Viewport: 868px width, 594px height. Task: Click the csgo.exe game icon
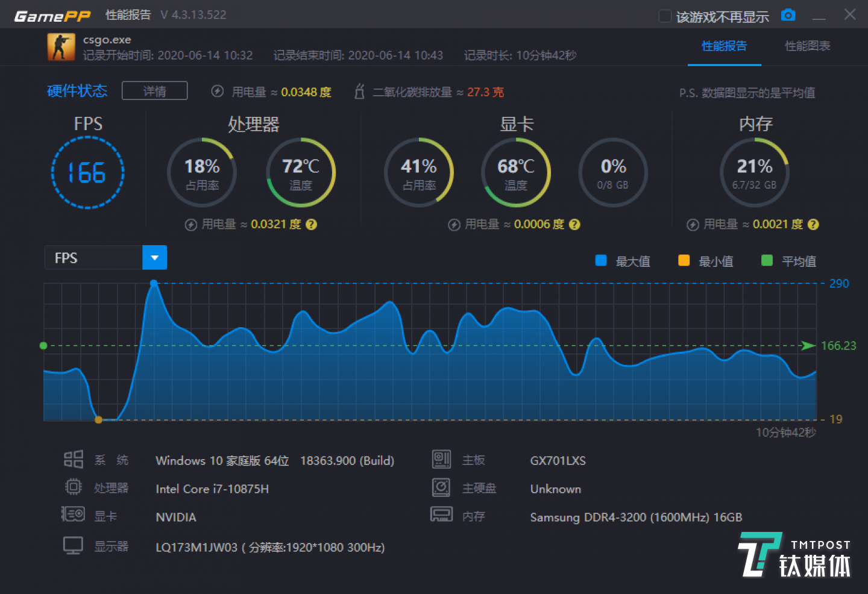click(60, 47)
